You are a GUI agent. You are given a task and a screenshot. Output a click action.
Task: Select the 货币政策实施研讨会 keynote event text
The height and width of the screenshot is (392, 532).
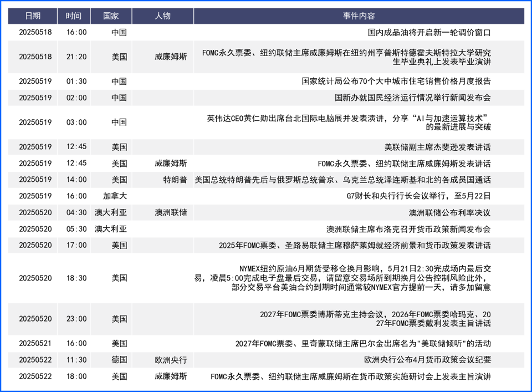(351, 376)
